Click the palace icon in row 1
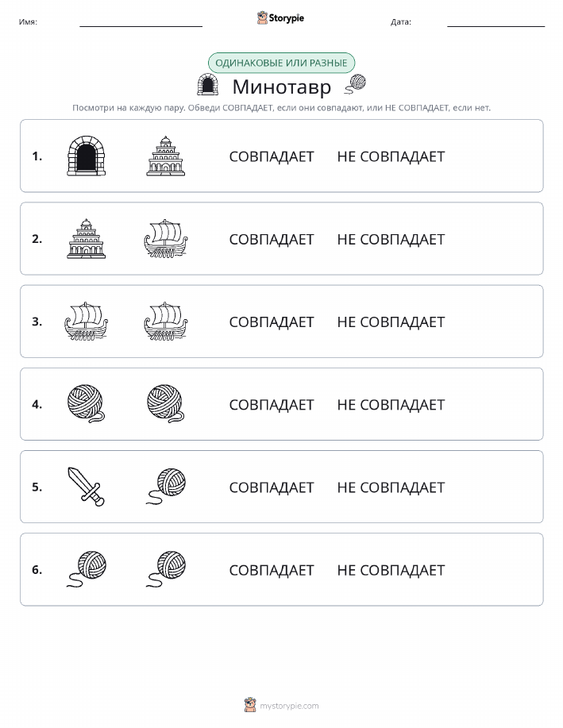The image size is (563, 728). click(x=166, y=156)
